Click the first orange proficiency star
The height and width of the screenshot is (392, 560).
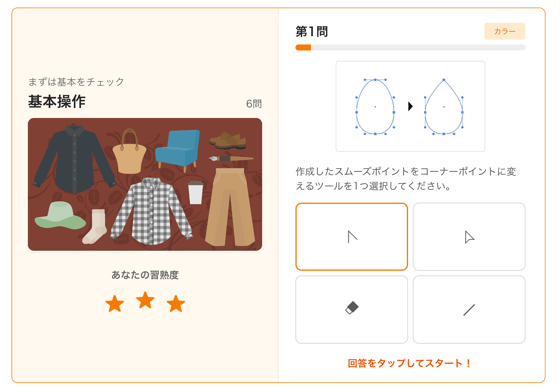click(115, 303)
